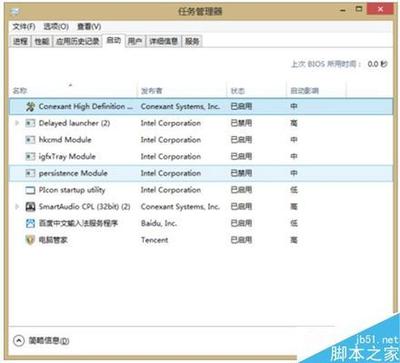Screen dimensions: 400x363
Task: Open the 文件(F) menu
Action: point(24,26)
